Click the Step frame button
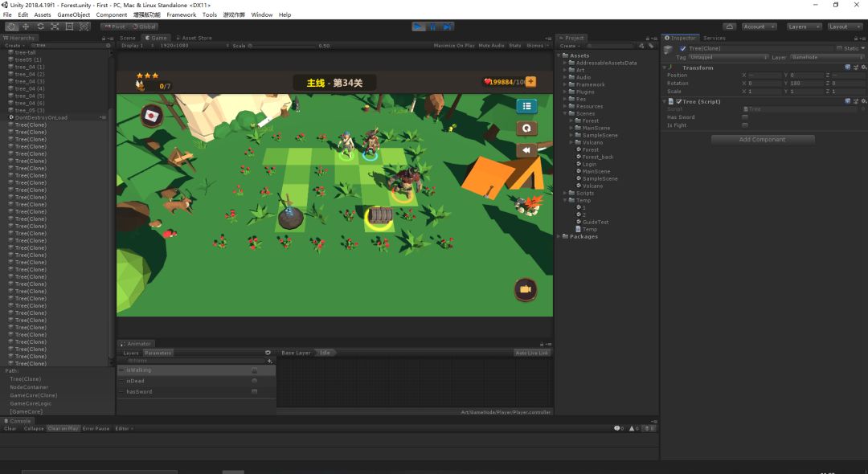868x474 pixels. [447, 27]
